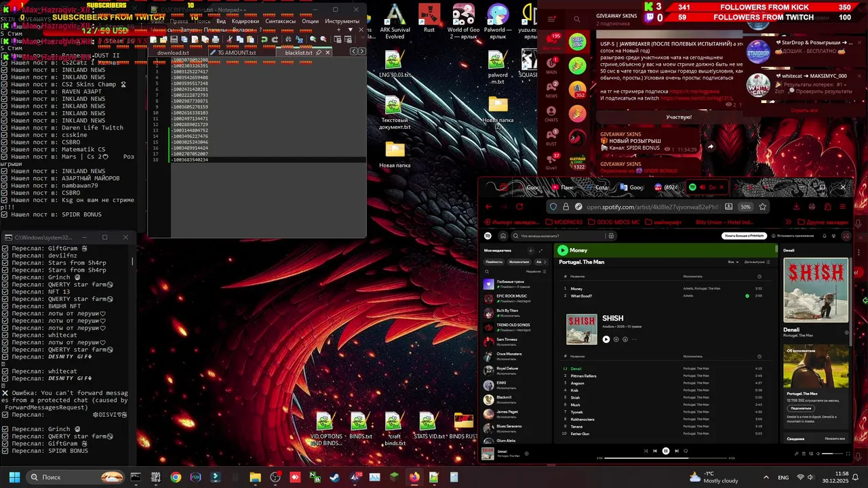Toggle checkbox beside 'Нашел пост в: SPIDR BONUS'

[5, 215]
